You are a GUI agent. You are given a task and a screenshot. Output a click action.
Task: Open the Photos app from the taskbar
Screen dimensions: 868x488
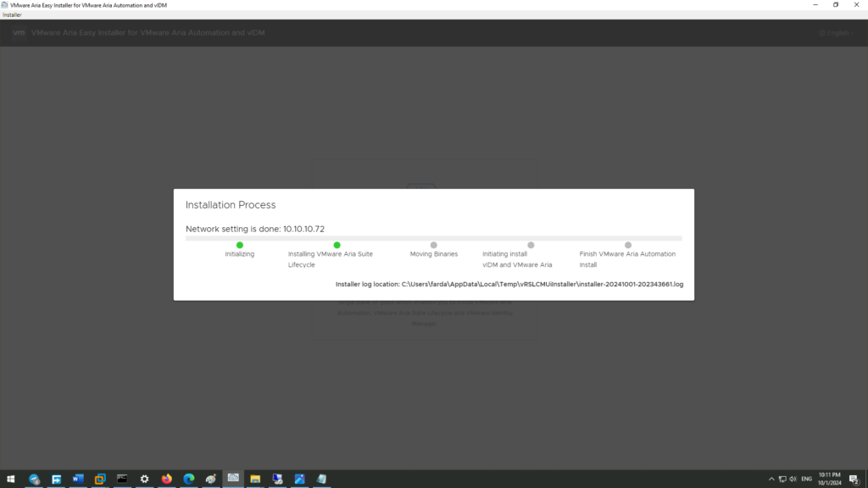point(299,480)
